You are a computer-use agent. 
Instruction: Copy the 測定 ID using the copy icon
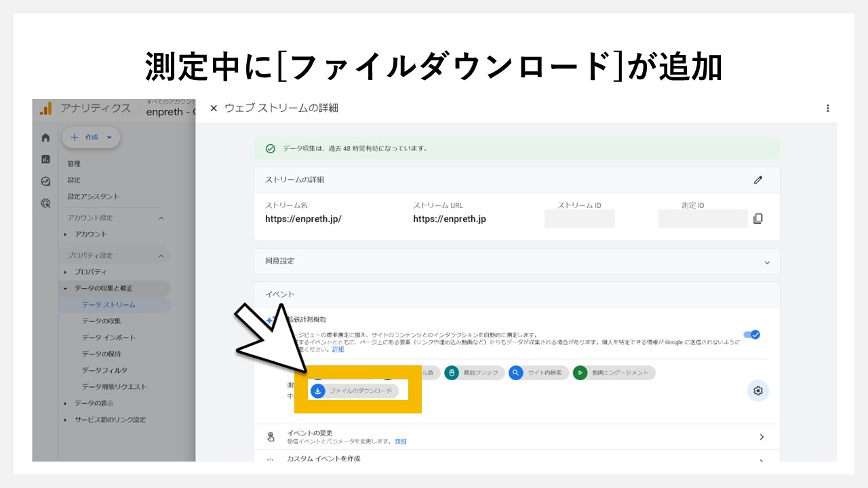pos(758,218)
